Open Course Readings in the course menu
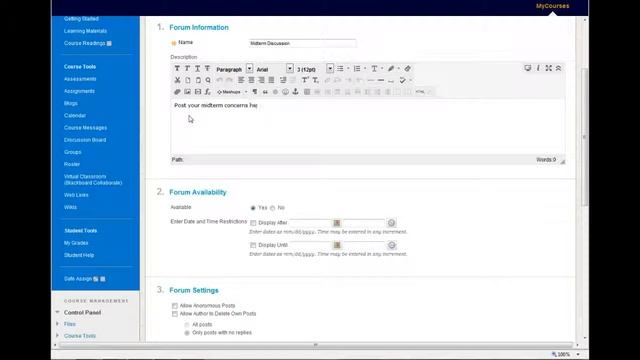Viewport: 640px width, 360px height. click(x=84, y=43)
